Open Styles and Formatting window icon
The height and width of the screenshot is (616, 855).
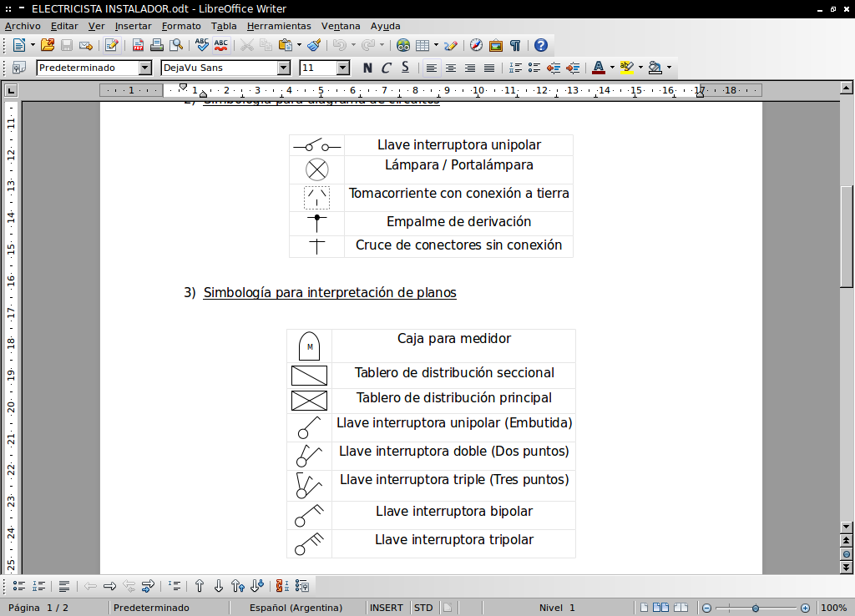click(x=19, y=68)
